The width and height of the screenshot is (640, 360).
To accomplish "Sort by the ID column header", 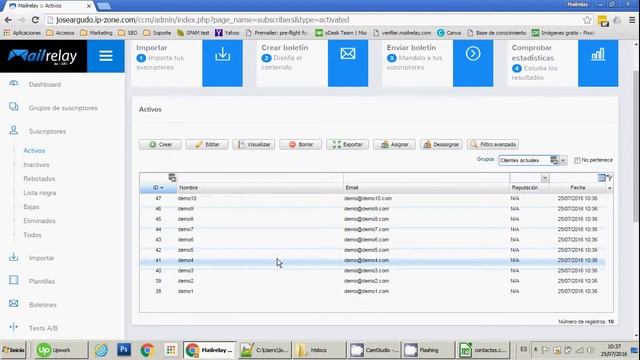I will [x=158, y=188].
